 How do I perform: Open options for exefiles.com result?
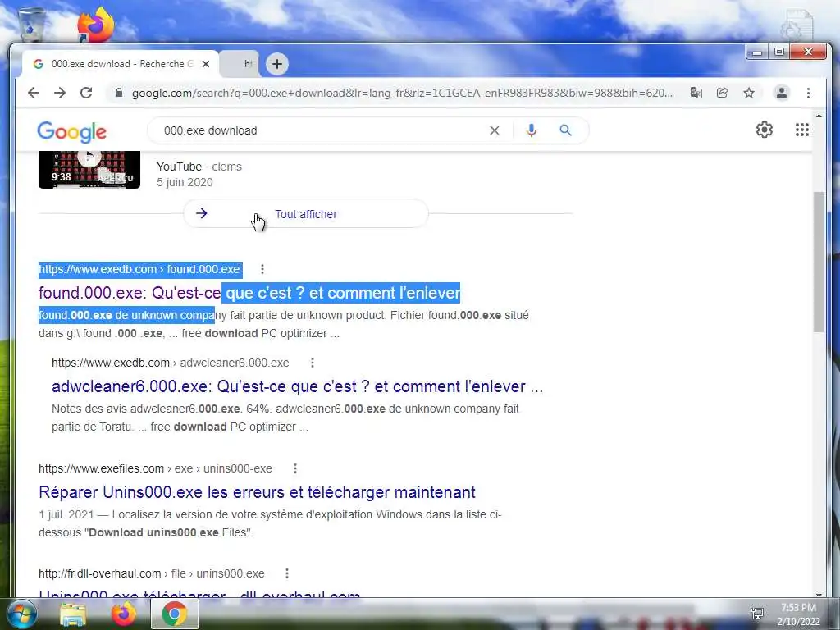tap(295, 468)
